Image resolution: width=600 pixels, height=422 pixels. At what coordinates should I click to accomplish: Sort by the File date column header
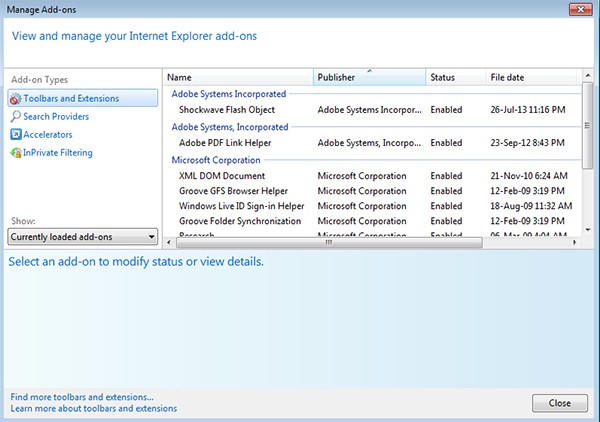(x=531, y=77)
